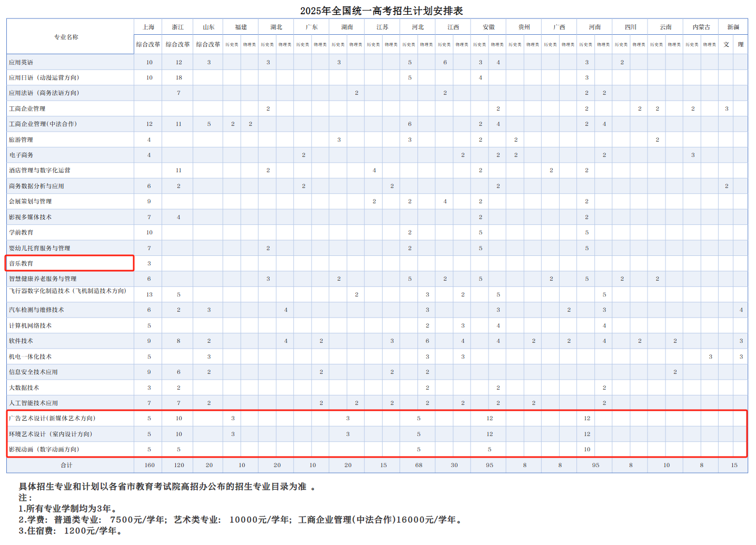756x545 pixels.
Task: Click the 新疆 province column header
Action: pos(733,27)
